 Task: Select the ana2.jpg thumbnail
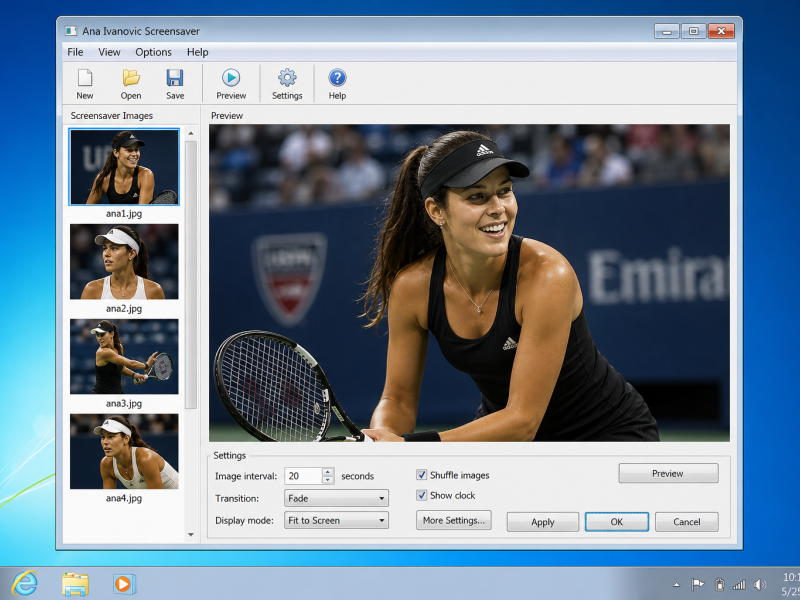pyautogui.click(x=124, y=261)
